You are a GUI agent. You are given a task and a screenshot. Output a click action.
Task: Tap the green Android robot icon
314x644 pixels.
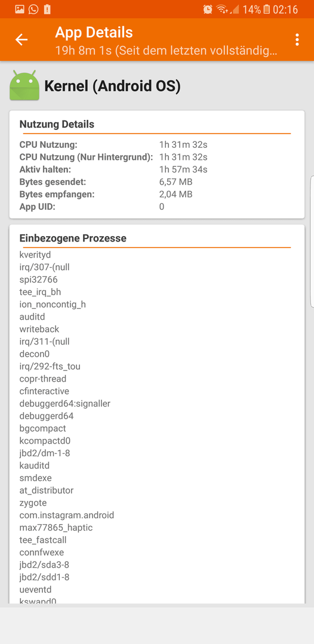[24, 85]
